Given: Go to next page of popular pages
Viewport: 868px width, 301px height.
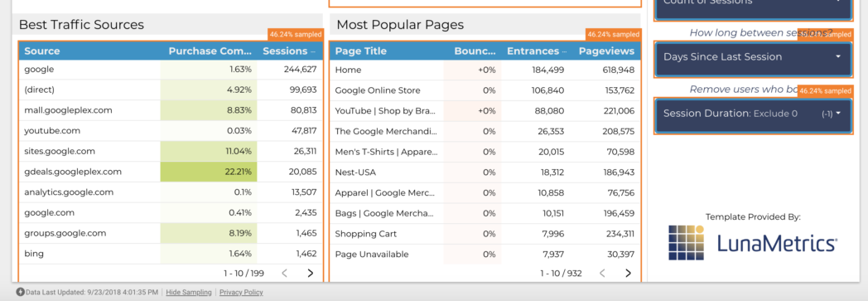Looking at the screenshot, I should pos(628,273).
